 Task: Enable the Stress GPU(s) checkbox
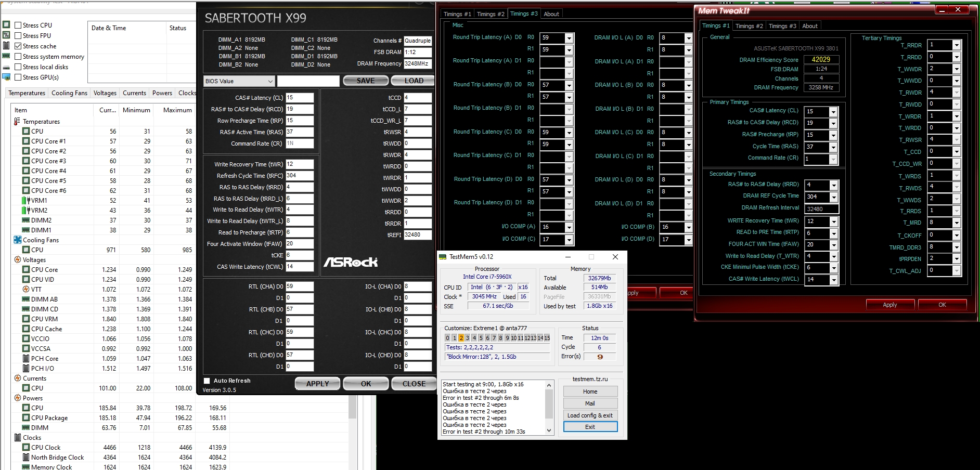pyautogui.click(x=18, y=77)
